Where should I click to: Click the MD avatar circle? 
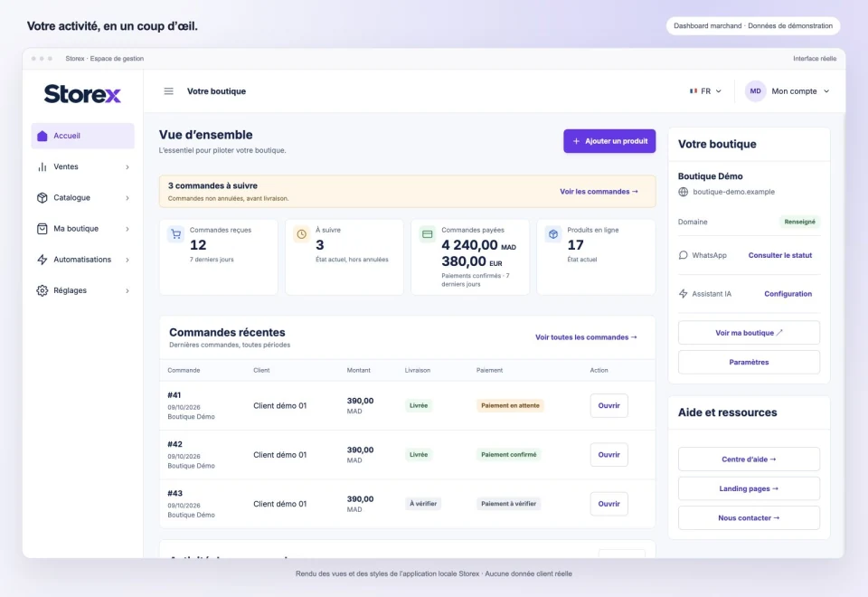tap(755, 91)
